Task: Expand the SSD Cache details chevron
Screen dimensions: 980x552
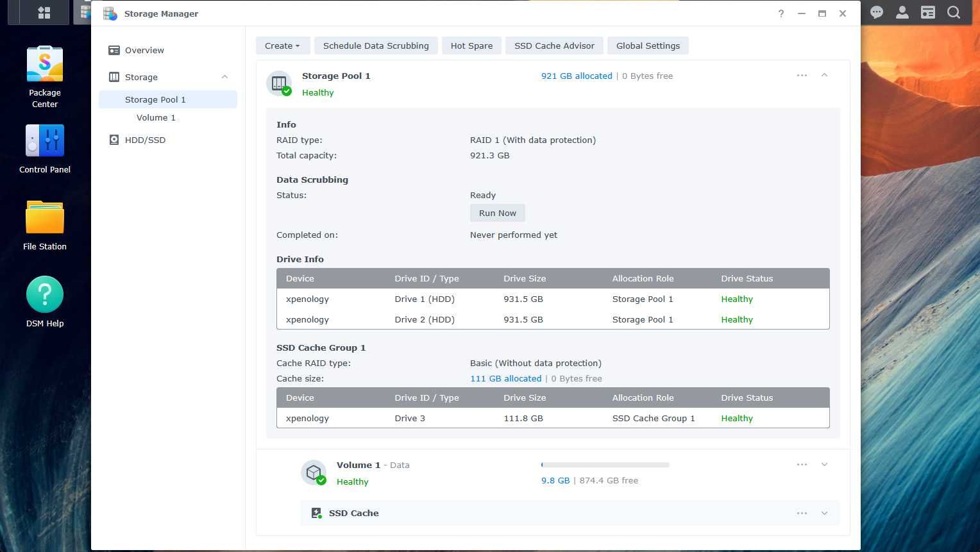Action: tap(825, 513)
